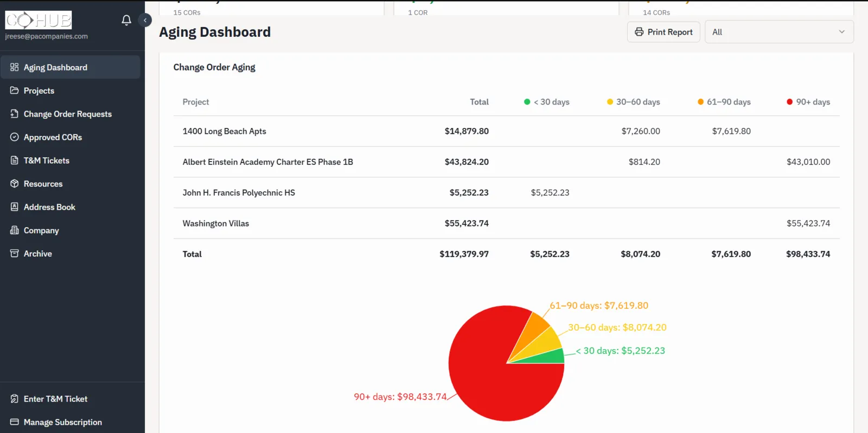868x433 pixels.
Task: Click the Projects folder icon
Action: tap(15, 91)
